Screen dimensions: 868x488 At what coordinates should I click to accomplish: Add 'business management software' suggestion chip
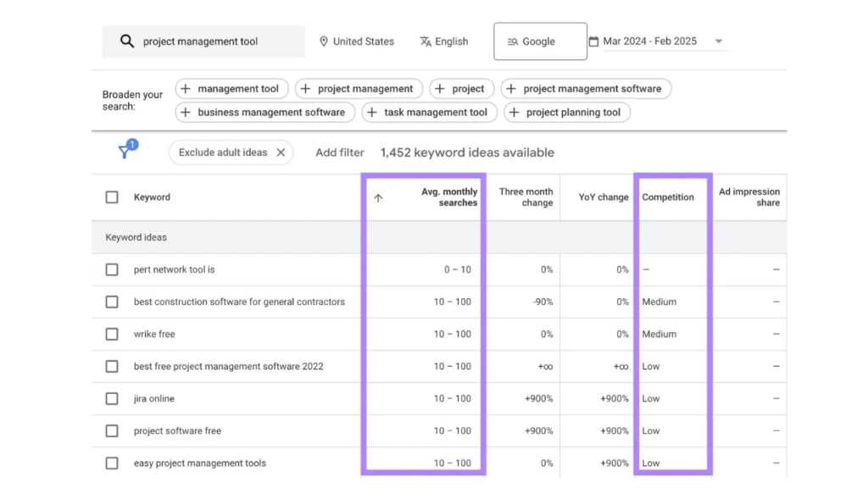265,113
